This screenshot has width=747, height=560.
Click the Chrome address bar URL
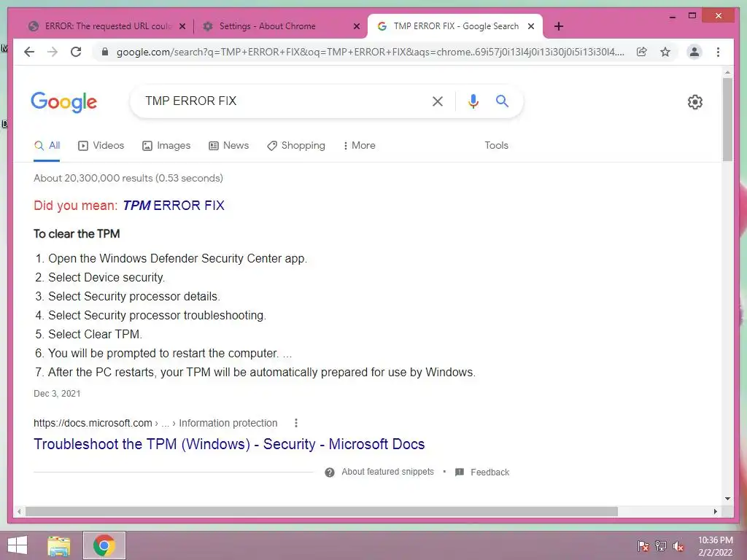click(x=370, y=52)
